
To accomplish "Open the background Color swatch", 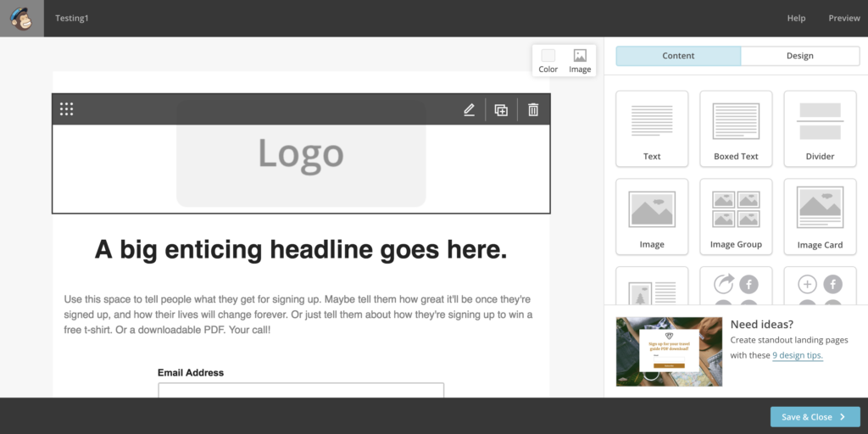I will pyautogui.click(x=548, y=61).
